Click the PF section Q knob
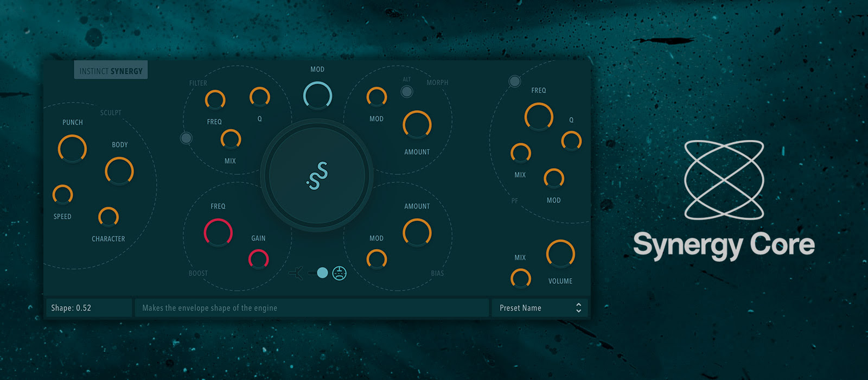 point(571,141)
